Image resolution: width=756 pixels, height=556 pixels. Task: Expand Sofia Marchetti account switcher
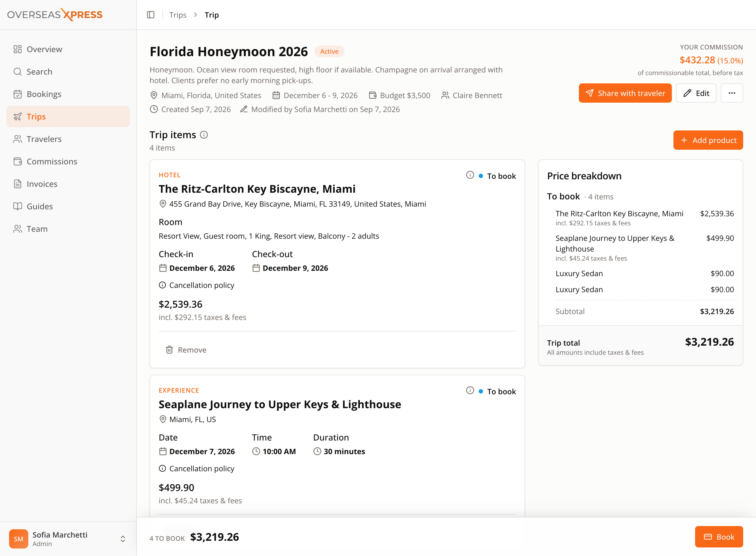123,539
